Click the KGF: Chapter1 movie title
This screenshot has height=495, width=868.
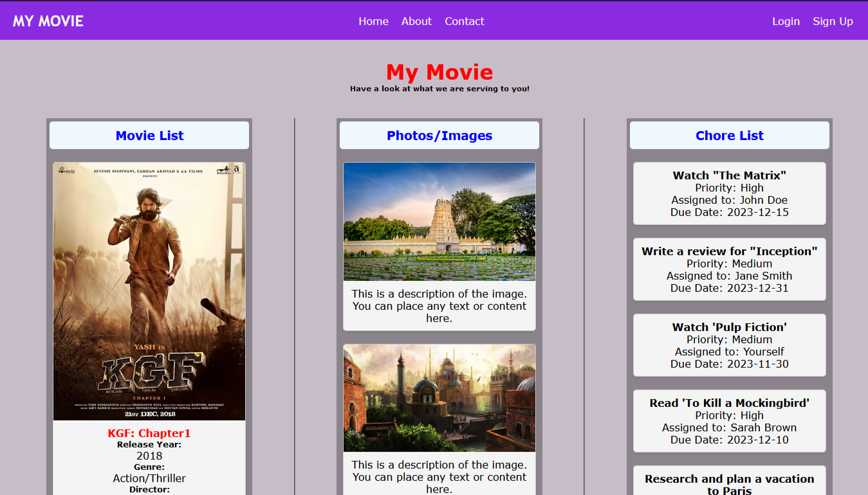149,433
